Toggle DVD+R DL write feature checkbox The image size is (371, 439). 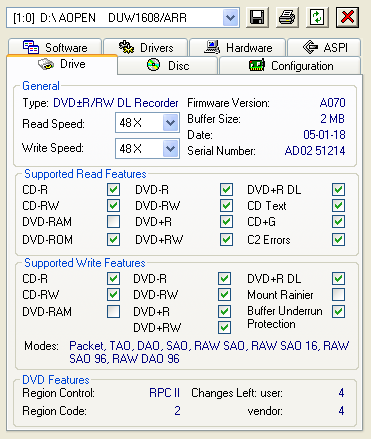pyautogui.click(x=338, y=279)
